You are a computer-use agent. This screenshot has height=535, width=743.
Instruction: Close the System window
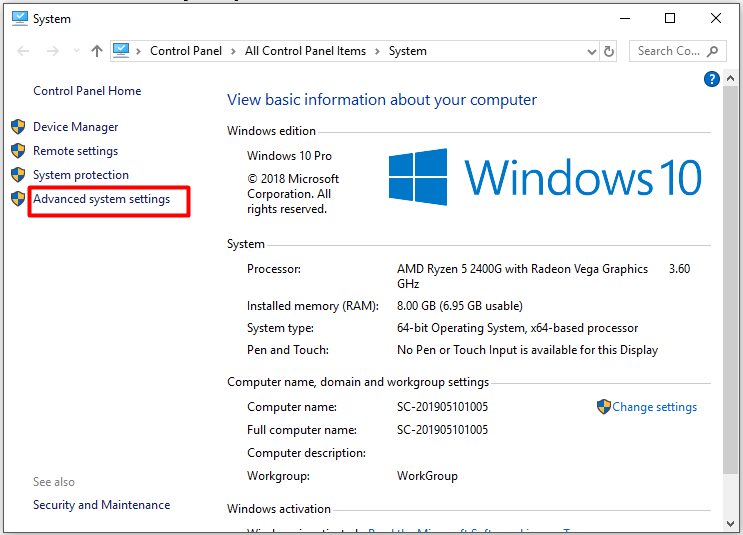coord(716,18)
